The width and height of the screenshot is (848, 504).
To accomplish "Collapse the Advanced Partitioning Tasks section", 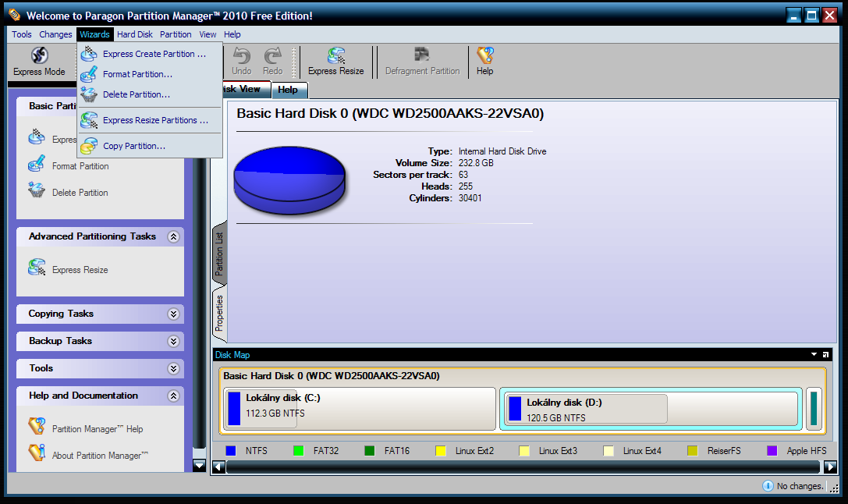I will [x=173, y=236].
